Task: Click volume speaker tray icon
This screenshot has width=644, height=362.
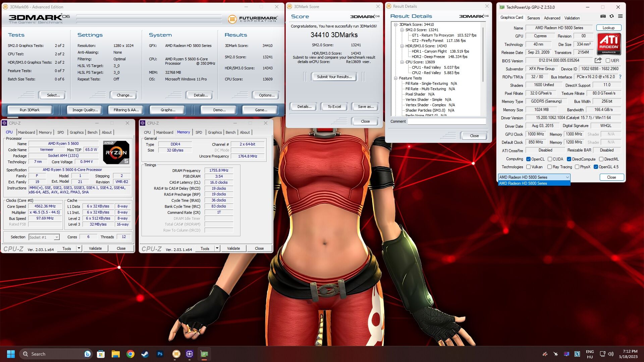Action: [x=611, y=354]
